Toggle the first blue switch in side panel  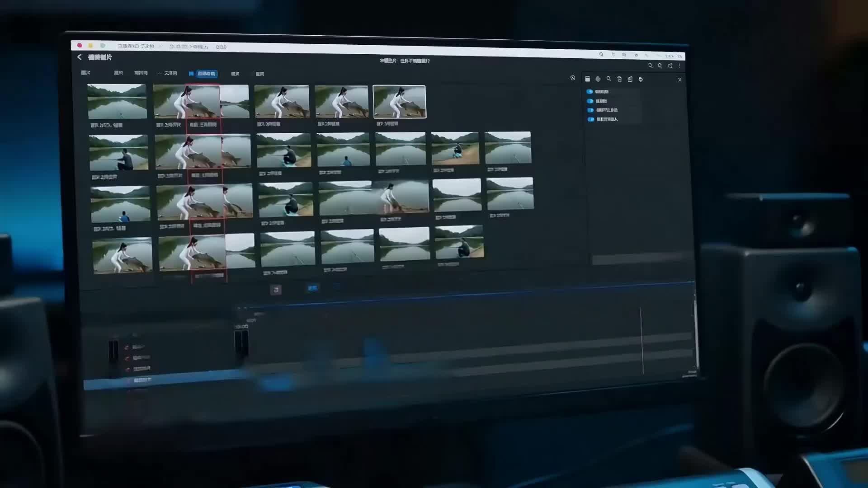point(590,92)
